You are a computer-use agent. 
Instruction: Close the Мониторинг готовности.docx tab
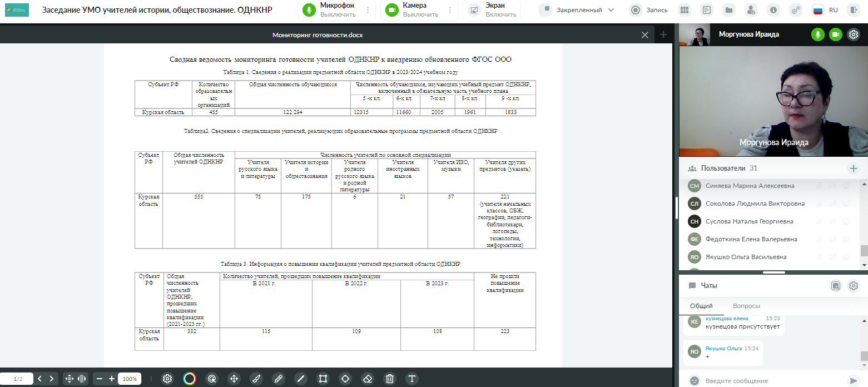645,35
